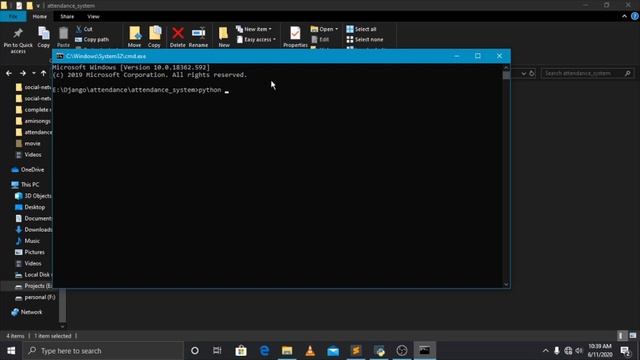Select the attendance folder in sidebar
The height and width of the screenshot is (360, 640).
(34, 132)
